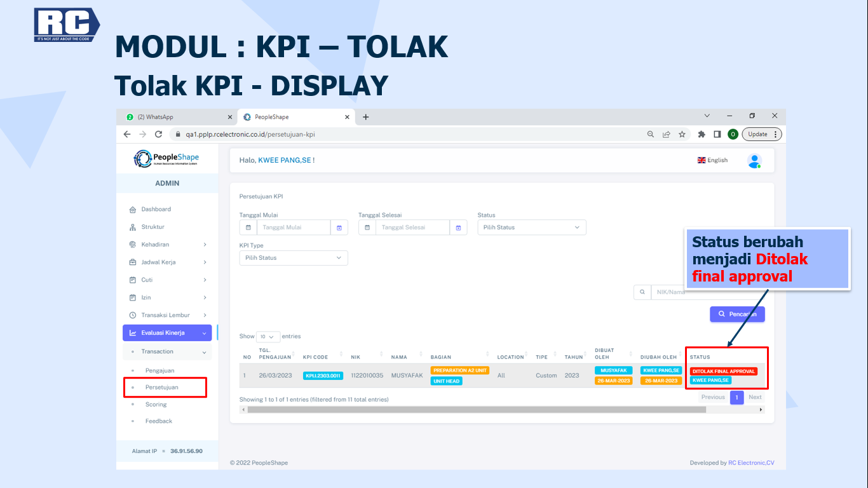The image size is (868, 488).
Task: Click the Pencarian search button
Action: click(x=737, y=314)
